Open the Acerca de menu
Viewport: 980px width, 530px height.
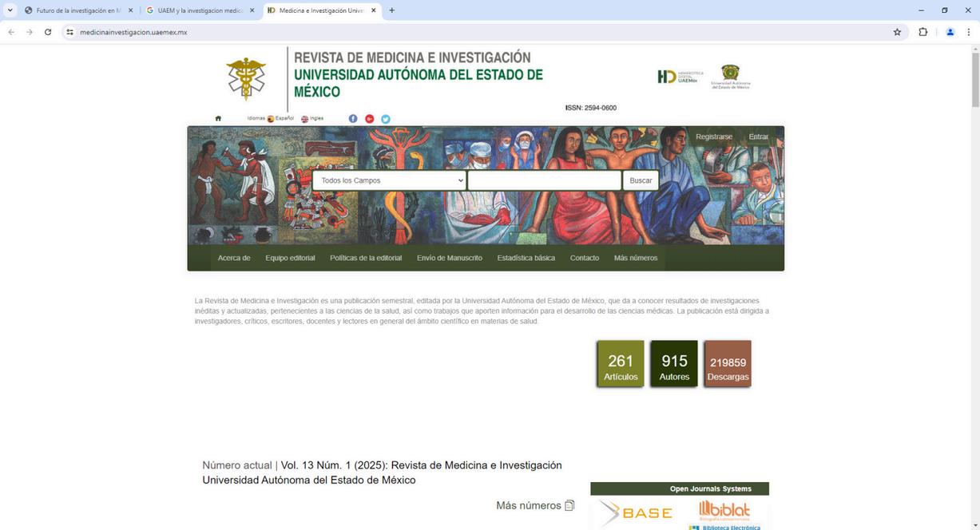pyautogui.click(x=234, y=258)
